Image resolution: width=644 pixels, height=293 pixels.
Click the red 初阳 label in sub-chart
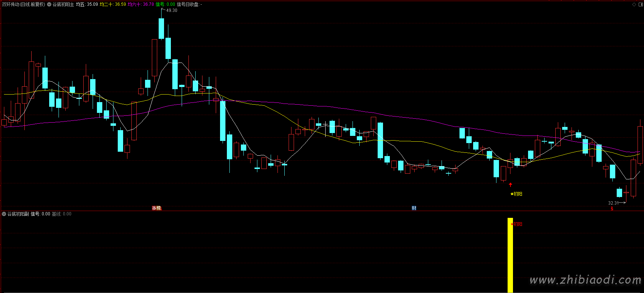click(516, 224)
